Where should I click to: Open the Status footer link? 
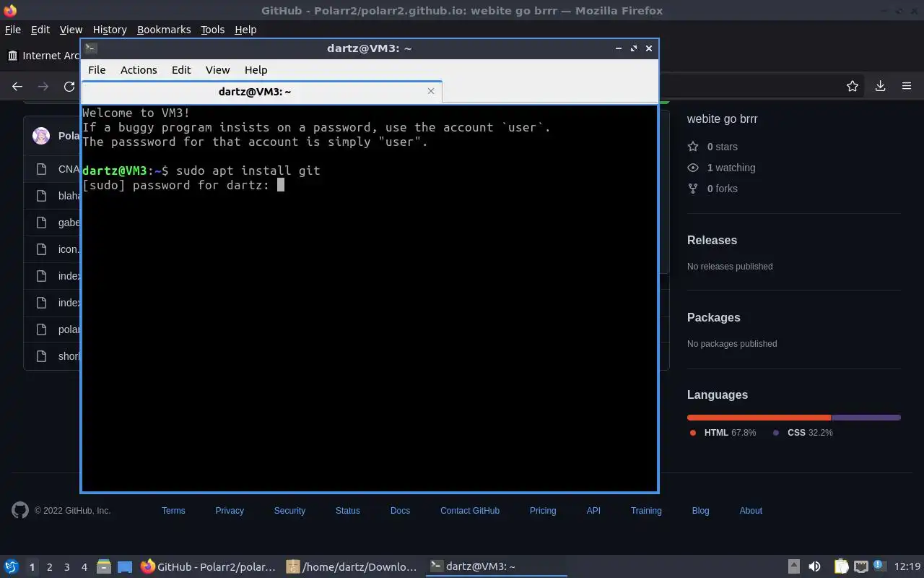(x=347, y=510)
